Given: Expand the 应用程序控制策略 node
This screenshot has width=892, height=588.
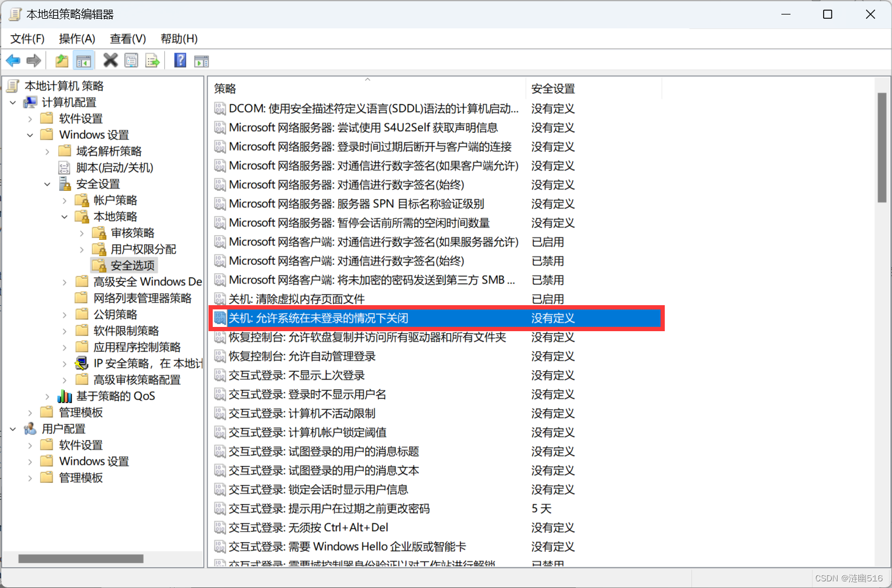Looking at the screenshot, I should 64,347.
